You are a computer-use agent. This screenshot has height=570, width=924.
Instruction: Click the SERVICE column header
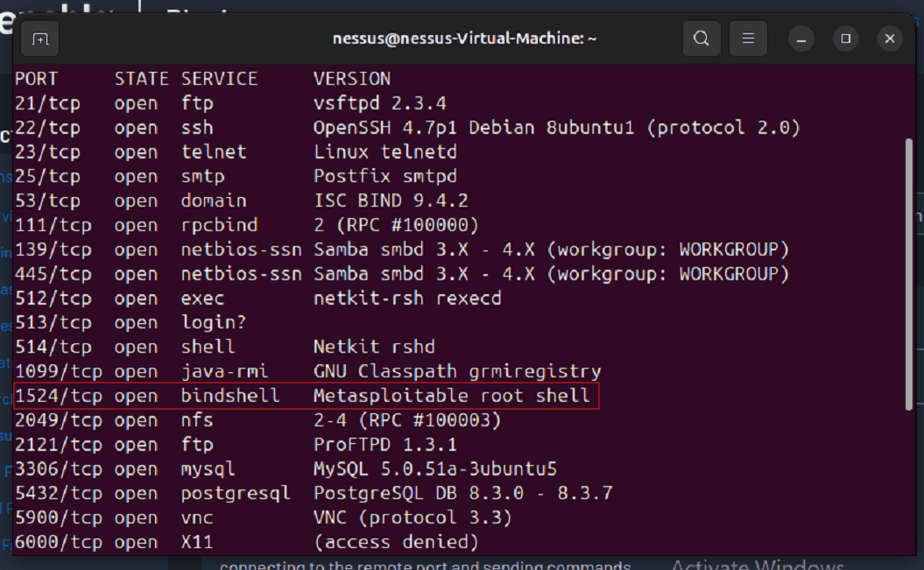tap(219, 79)
